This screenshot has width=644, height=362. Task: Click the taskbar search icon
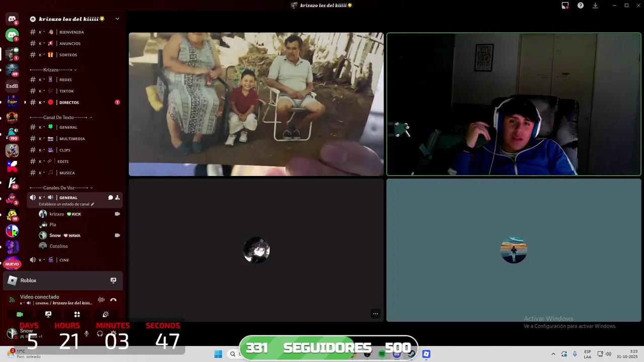pyautogui.click(x=232, y=354)
